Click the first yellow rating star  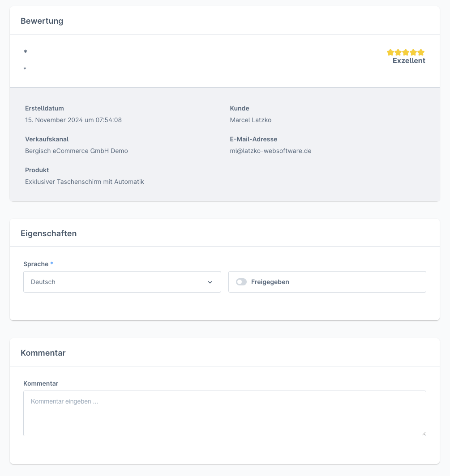coord(390,52)
